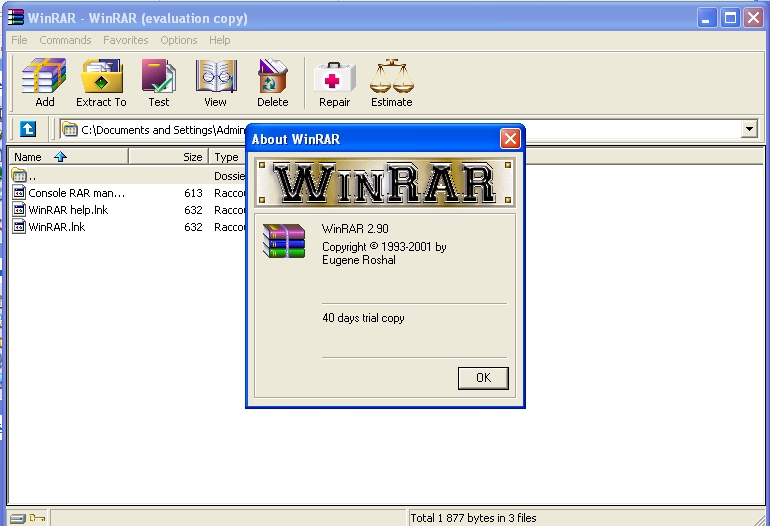Minimize the WinRAR main window
Image resolution: width=770 pixels, height=526 pixels.
pyautogui.click(x=707, y=18)
